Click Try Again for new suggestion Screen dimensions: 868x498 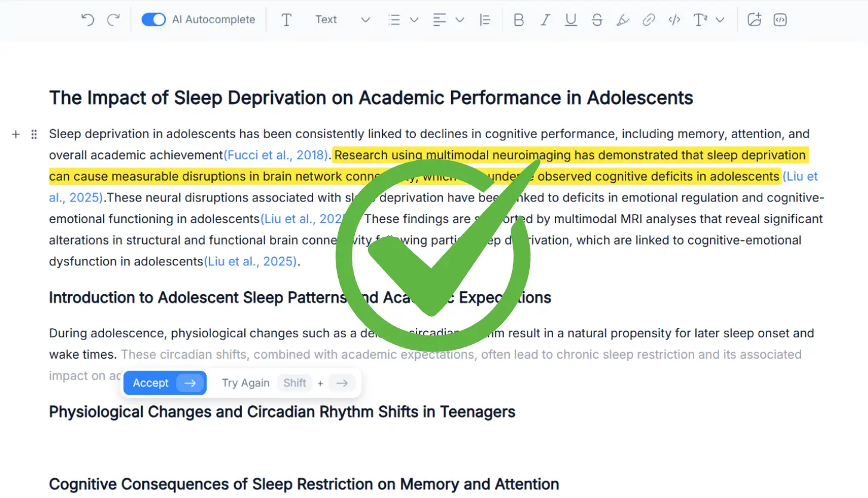[x=246, y=383]
